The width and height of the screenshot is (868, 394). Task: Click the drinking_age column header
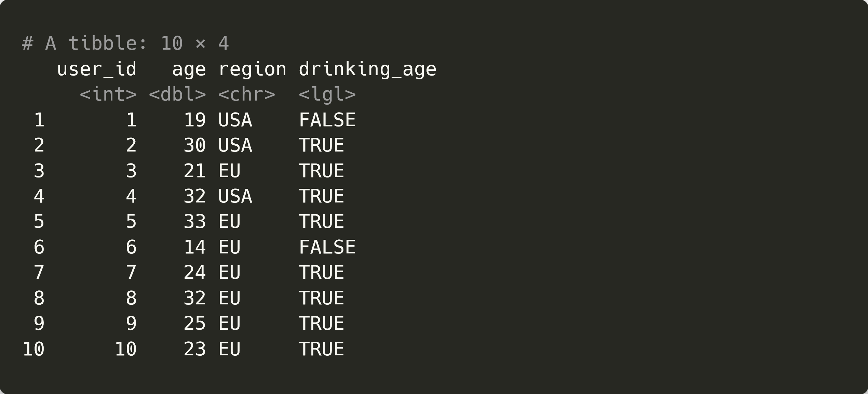tap(368, 69)
